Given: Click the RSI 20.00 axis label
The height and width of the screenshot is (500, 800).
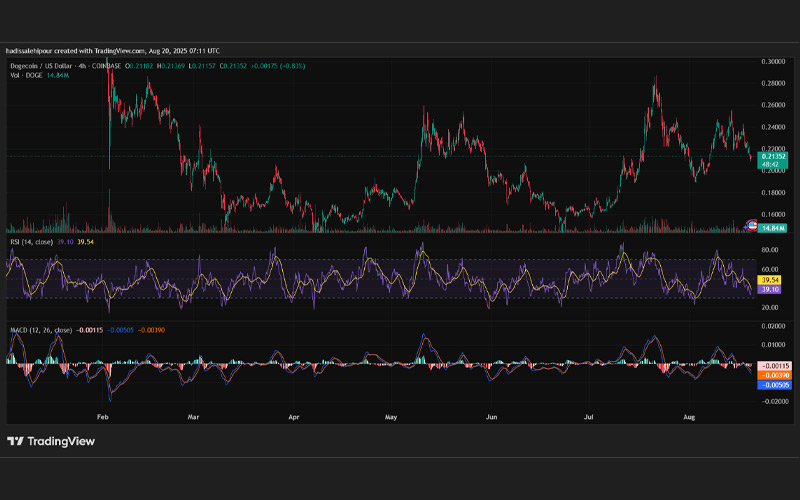Looking at the screenshot, I should point(770,308).
